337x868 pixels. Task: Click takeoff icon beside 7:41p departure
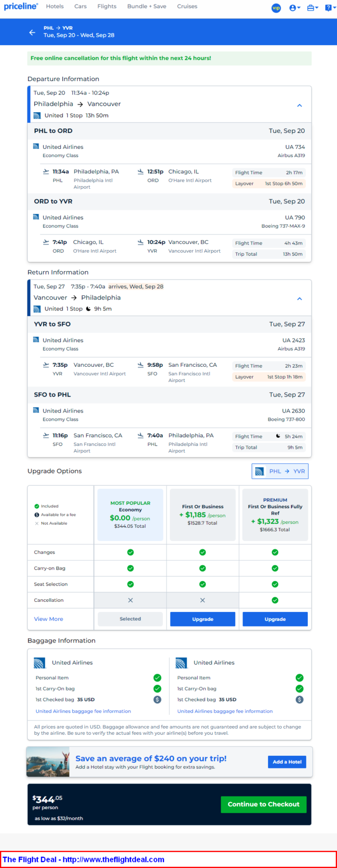pos(46,242)
